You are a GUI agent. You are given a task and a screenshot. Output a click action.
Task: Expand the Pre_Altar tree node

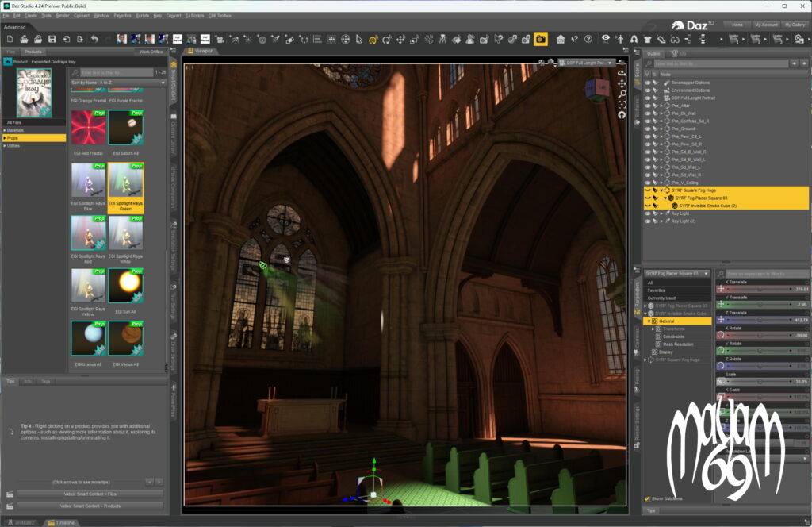661,106
